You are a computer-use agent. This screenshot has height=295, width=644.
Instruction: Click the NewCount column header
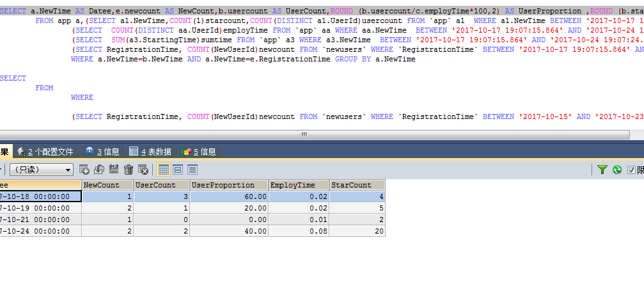click(107, 185)
